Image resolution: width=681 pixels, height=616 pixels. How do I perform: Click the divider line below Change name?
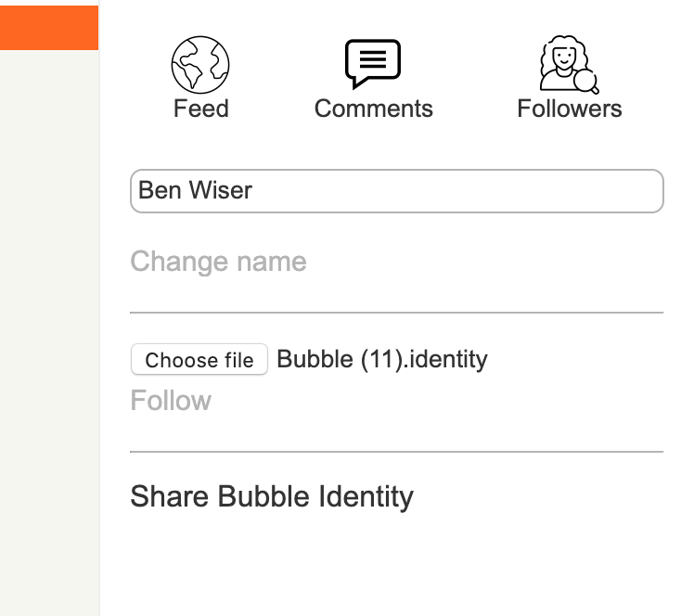point(396,313)
